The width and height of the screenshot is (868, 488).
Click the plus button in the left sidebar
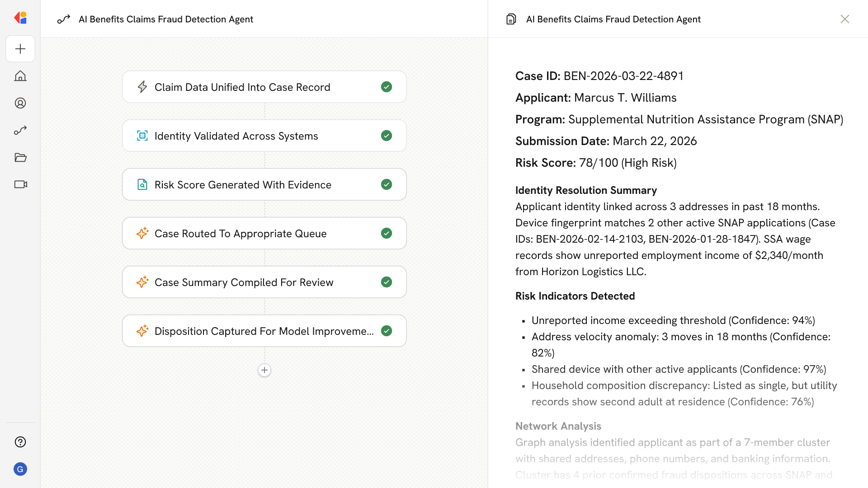click(x=20, y=49)
